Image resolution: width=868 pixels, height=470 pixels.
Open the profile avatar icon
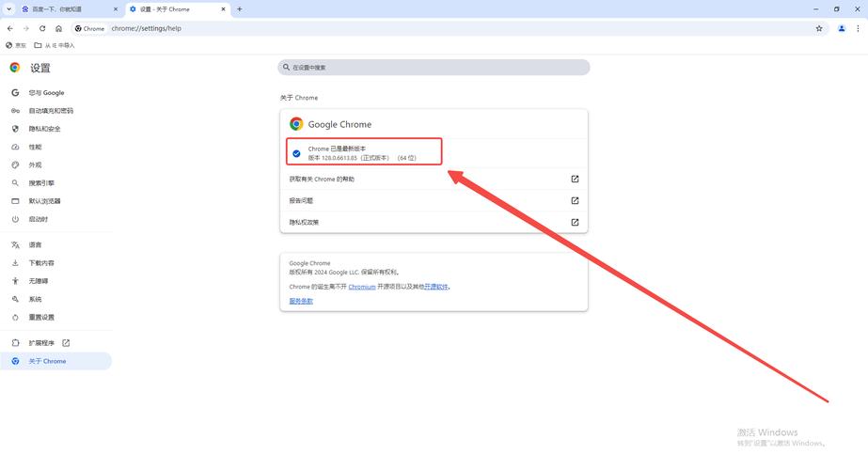842,28
